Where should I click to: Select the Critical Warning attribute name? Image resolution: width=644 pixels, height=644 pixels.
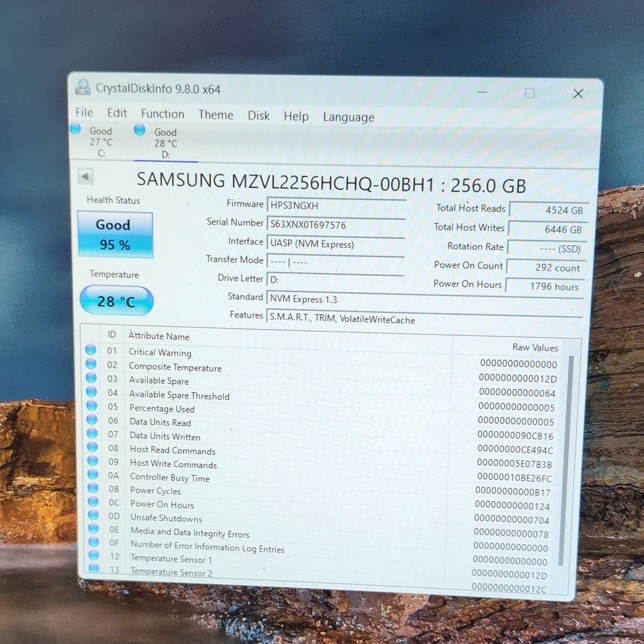pos(160,352)
